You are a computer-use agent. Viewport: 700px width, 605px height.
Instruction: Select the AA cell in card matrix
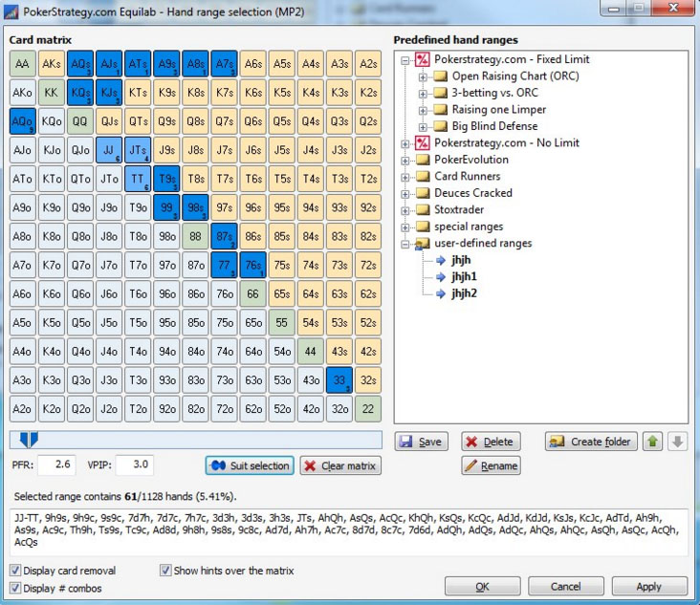click(24, 64)
